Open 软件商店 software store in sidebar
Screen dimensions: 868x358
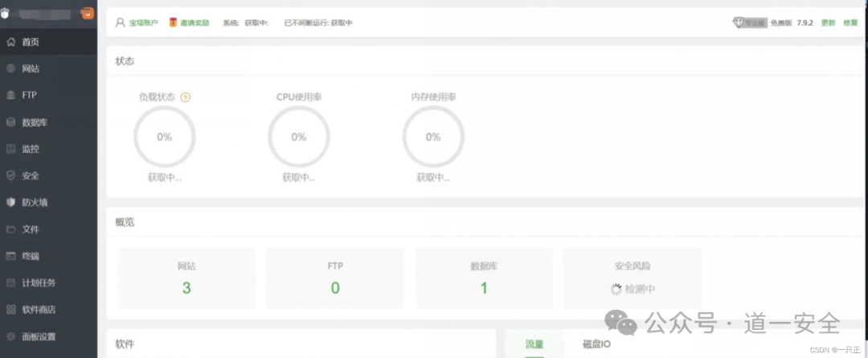(49, 310)
